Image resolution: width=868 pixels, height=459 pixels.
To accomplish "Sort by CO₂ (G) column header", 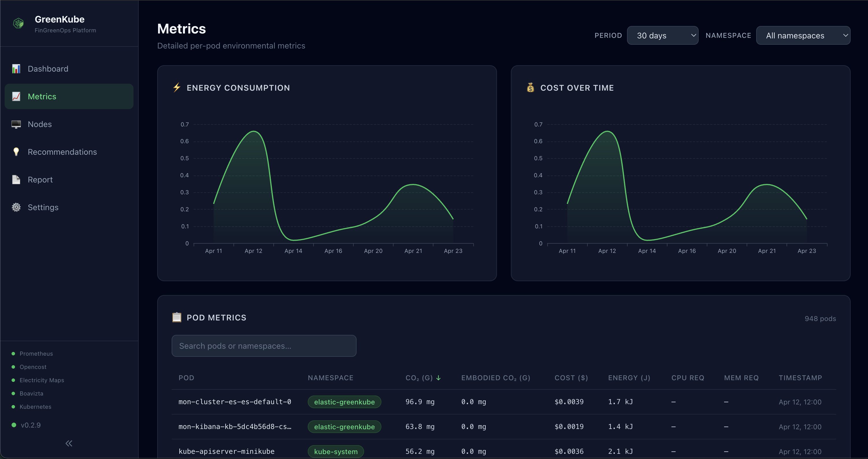I will [x=419, y=378].
